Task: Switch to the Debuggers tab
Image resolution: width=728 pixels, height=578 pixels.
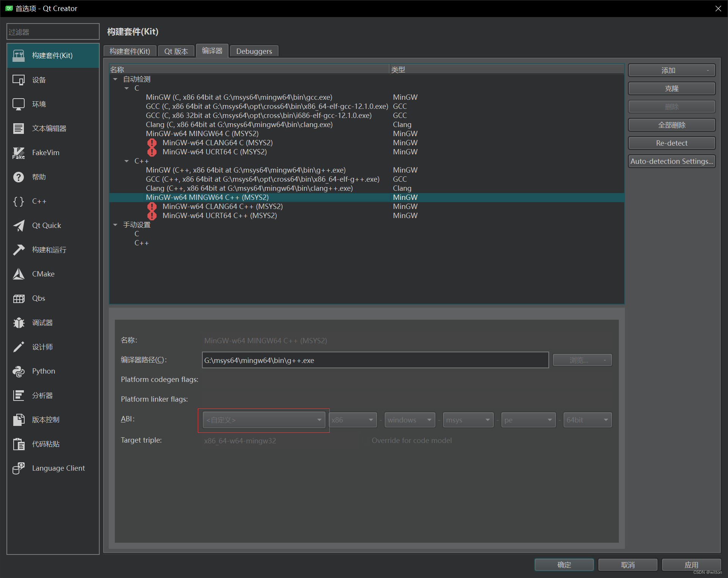Action: [x=254, y=51]
